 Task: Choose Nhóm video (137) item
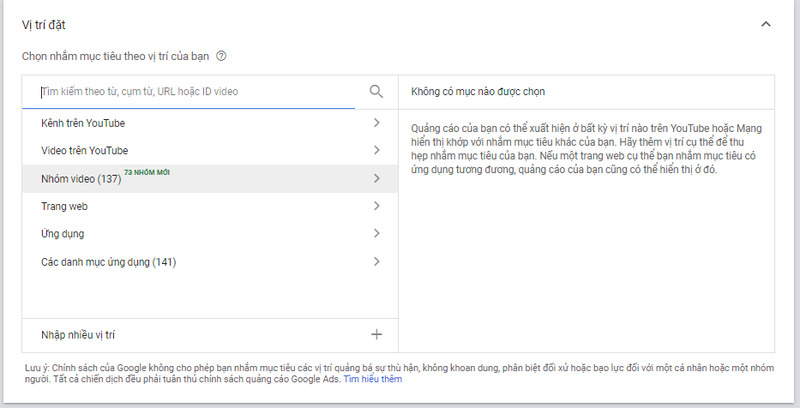(x=81, y=179)
